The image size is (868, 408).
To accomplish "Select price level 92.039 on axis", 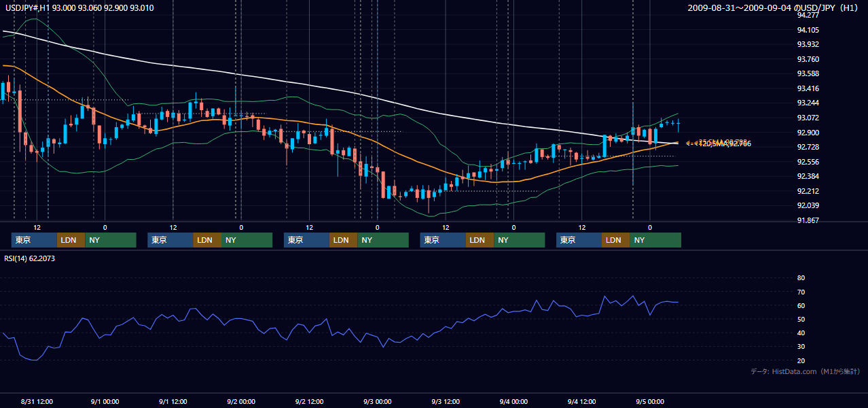I will coord(808,205).
